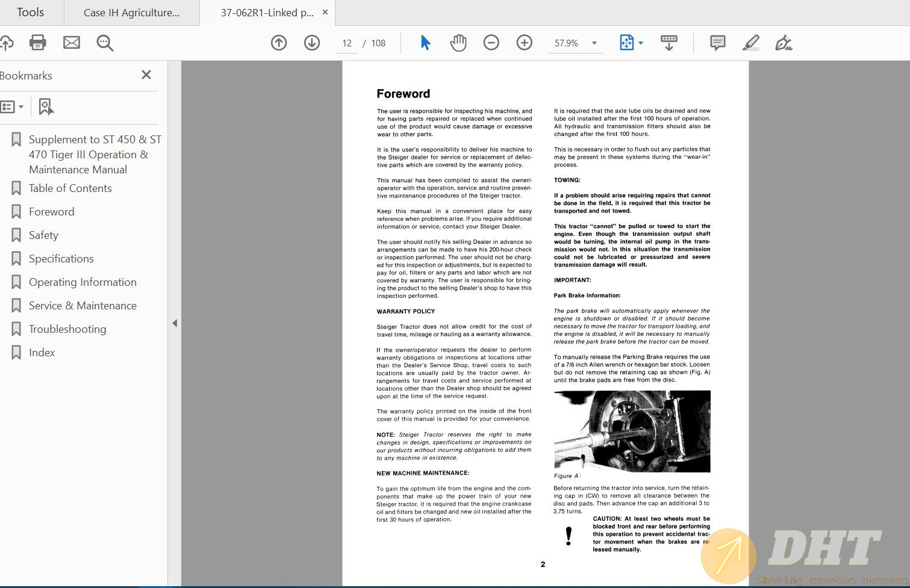This screenshot has width=910, height=588.
Task: Select the 37-062R1-Linked document tab
Action: tap(267, 13)
